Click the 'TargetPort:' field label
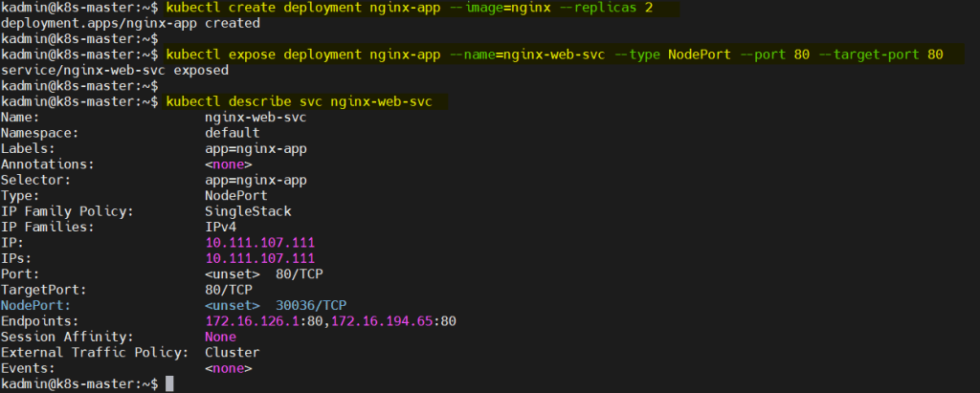This screenshot has width=980, height=393. 44,290
